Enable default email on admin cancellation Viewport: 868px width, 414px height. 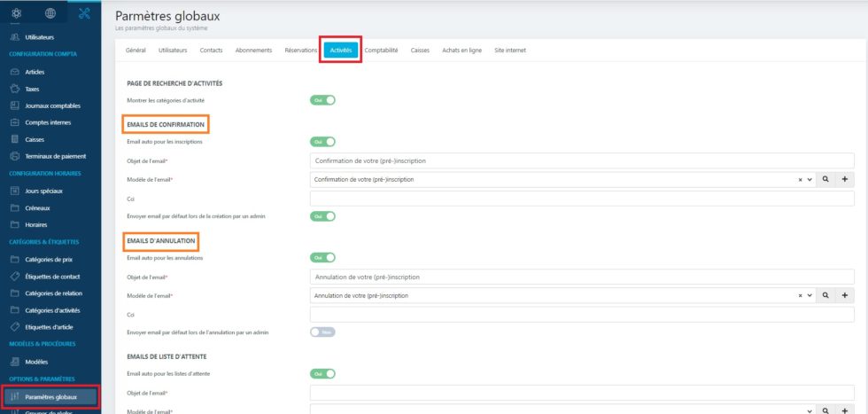pyautogui.click(x=322, y=332)
